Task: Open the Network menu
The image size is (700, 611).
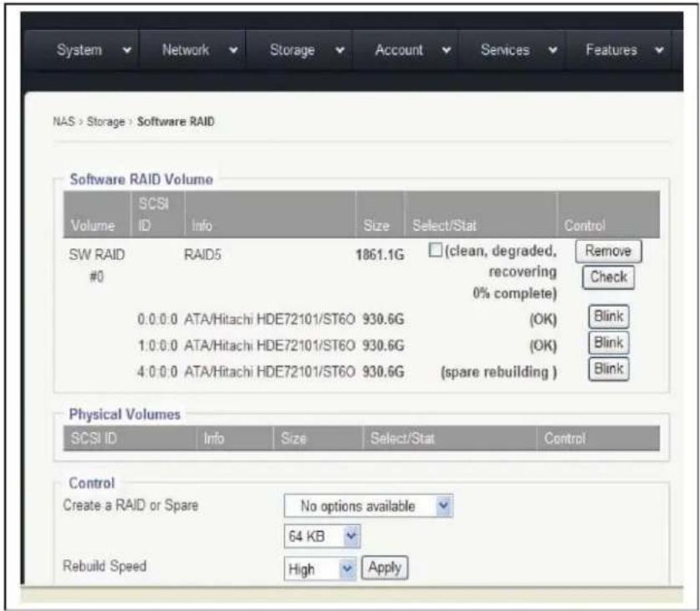Action: tap(186, 49)
